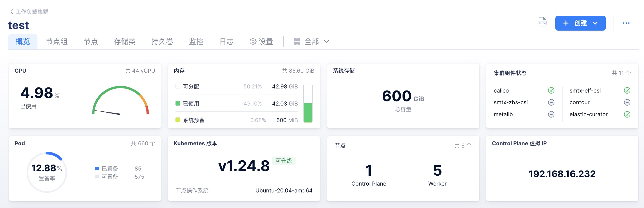Viewport: 644px width, 208px height.
Task: Click the Control Plane node count 1
Action: [x=369, y=170]
